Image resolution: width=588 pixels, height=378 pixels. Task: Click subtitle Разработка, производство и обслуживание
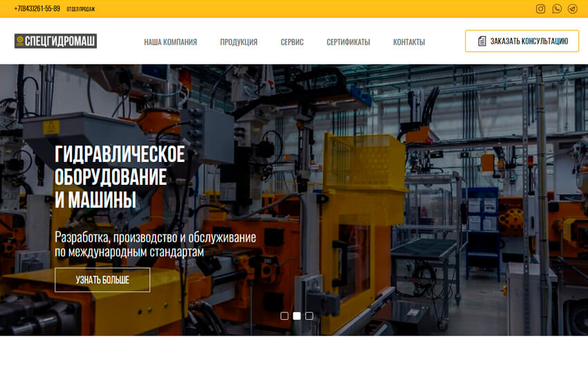tap(155, 237)
